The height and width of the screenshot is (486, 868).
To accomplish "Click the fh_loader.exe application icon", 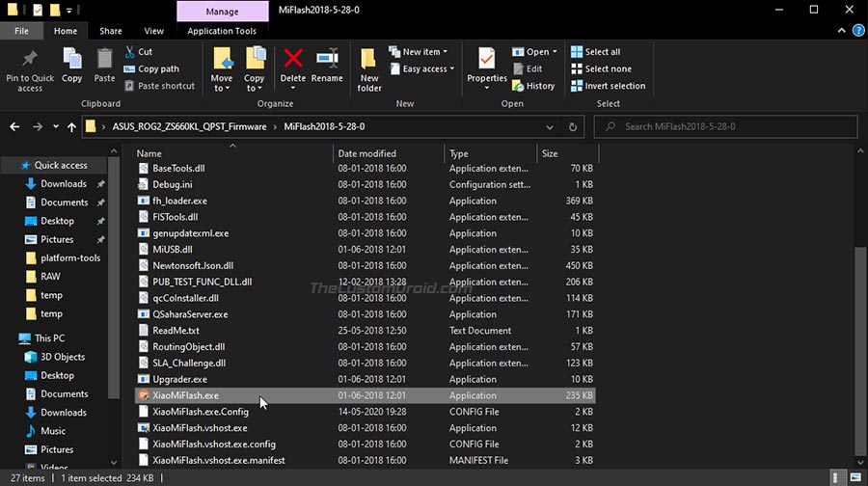I will [144, 201].
